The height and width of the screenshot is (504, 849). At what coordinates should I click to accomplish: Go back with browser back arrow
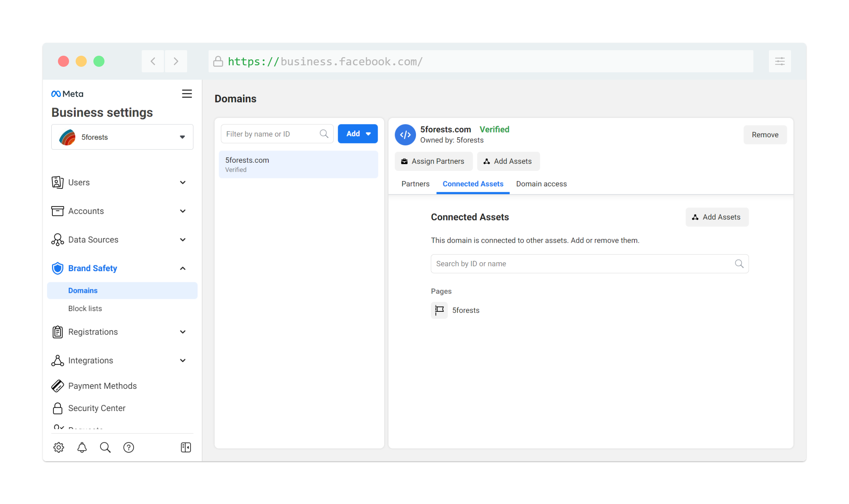pos(153,61)
